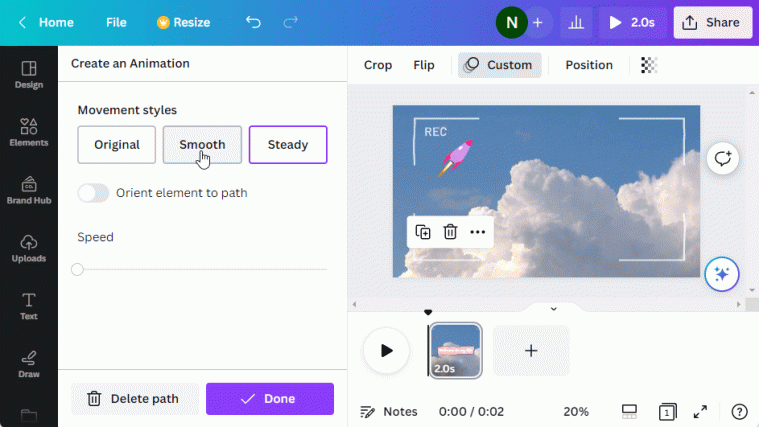Open Notes at the bottom bar

pyautogui.click(x=389, y=412)
